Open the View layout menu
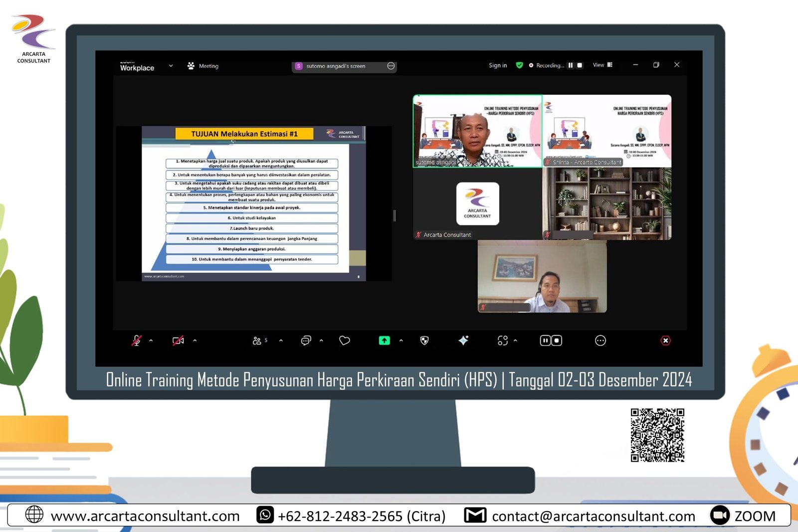The image size is (798, 532). pyautogui.click(x=602, y=65)
